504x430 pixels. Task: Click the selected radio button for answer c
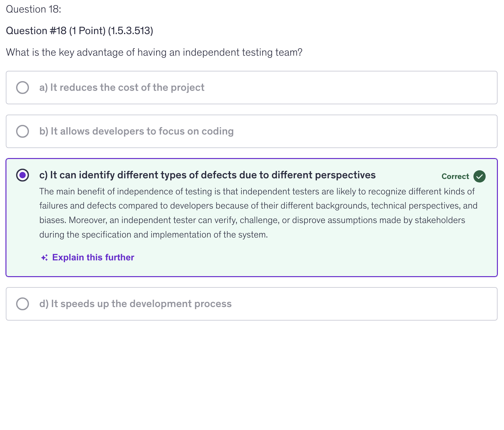(x=23, y=175)
